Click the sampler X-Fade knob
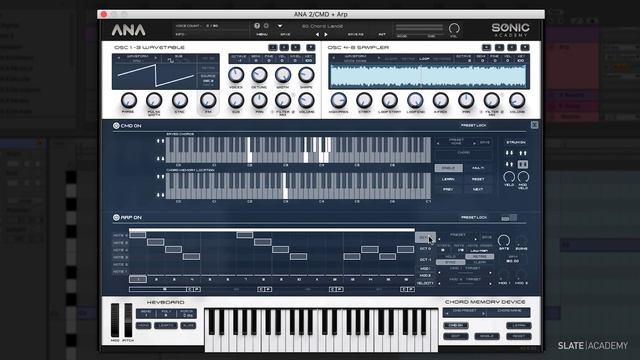640x360 pixels. (440, 100)
